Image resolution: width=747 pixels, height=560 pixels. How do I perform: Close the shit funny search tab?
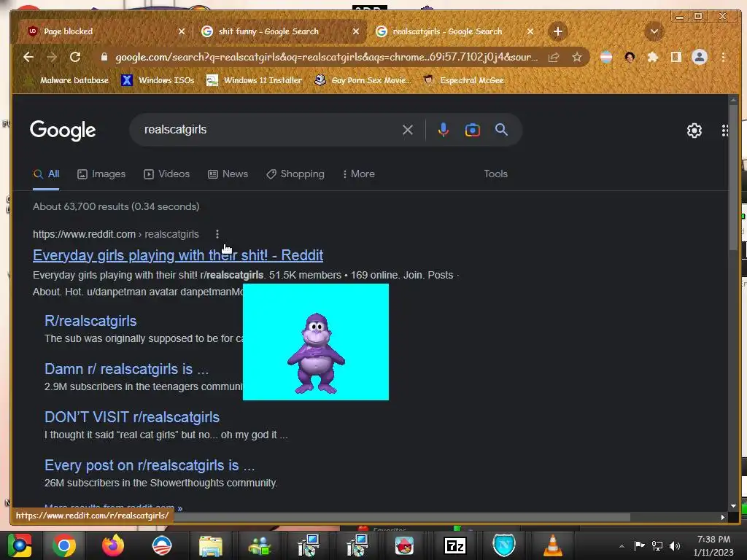tap(356, 31)
